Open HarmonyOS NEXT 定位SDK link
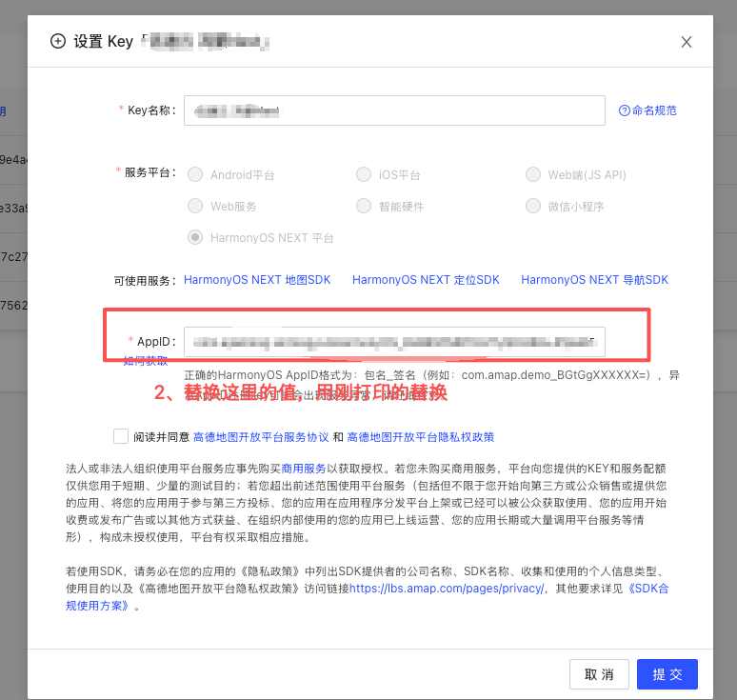 point(426,280)
